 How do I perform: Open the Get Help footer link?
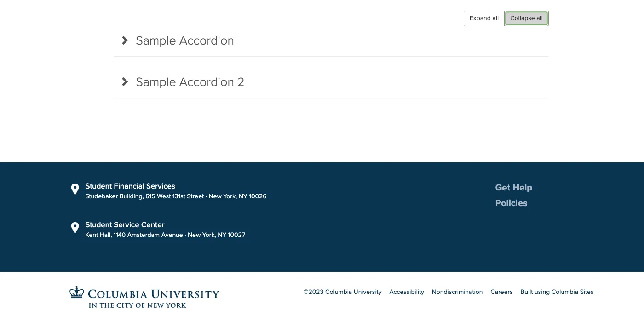(513, 188)
